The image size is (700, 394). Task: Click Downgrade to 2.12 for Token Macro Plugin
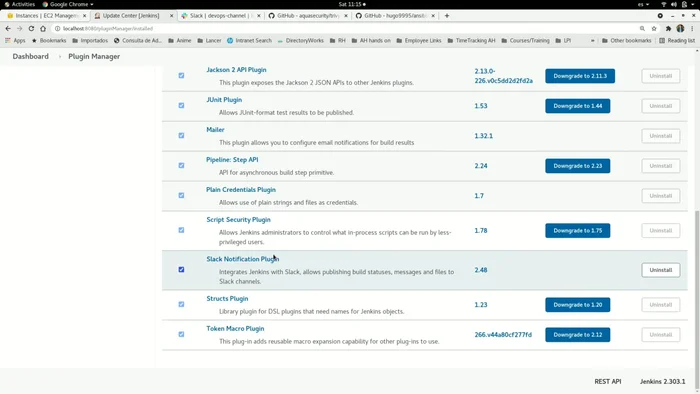pos(577,335)
